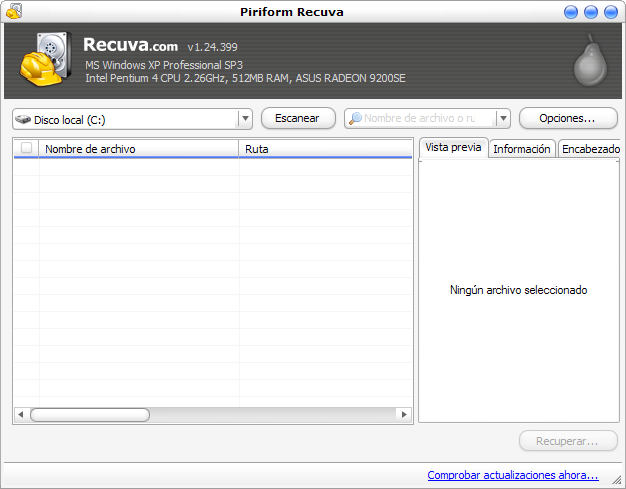Sort by Nombre de archivo column header
The height and width of the screenshot is (489, 626).
(x=138, y=149)
